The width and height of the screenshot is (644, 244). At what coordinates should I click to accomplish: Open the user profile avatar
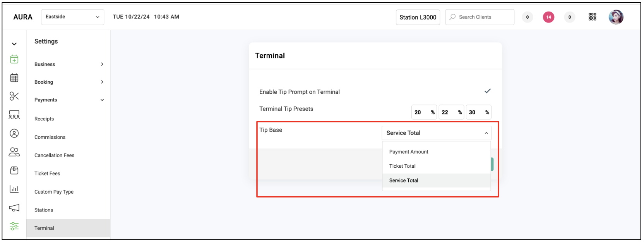(x=616, y=17)
